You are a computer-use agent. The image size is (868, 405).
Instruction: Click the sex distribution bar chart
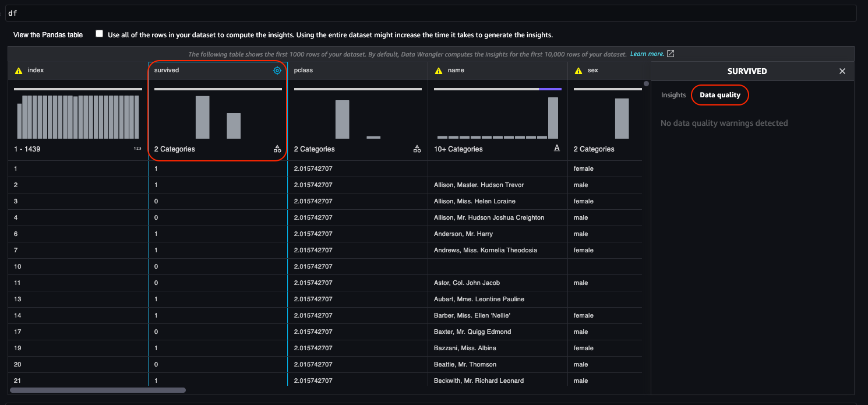pyautogui.click(x=622, y=118)
